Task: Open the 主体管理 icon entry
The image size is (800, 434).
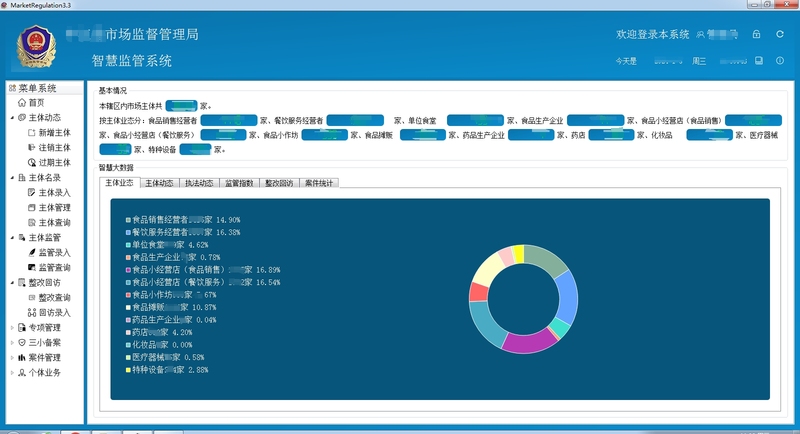Action: point(32,208)
